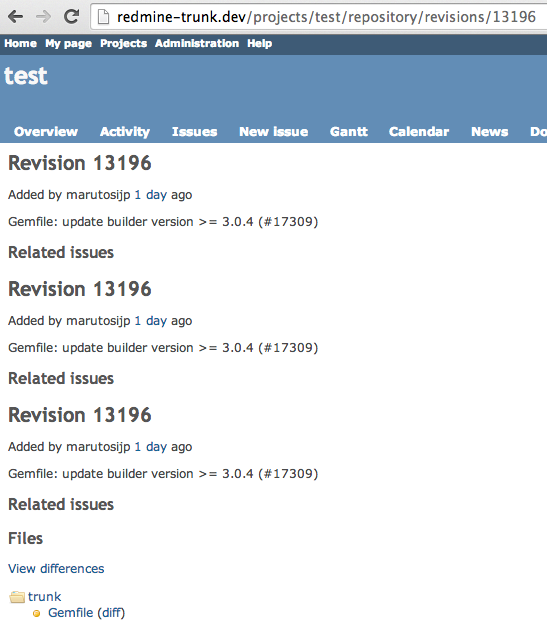Click the View differences link

(x=56, y=569)
